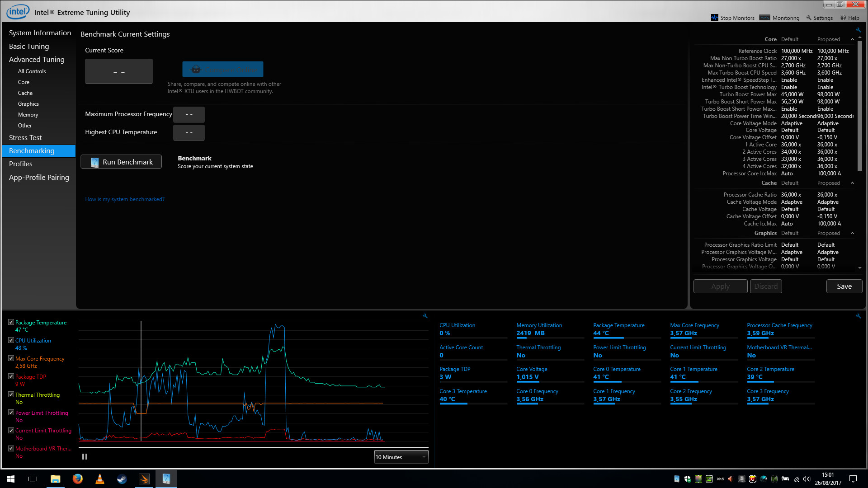Pause the monitoring graph

point(85,457)
